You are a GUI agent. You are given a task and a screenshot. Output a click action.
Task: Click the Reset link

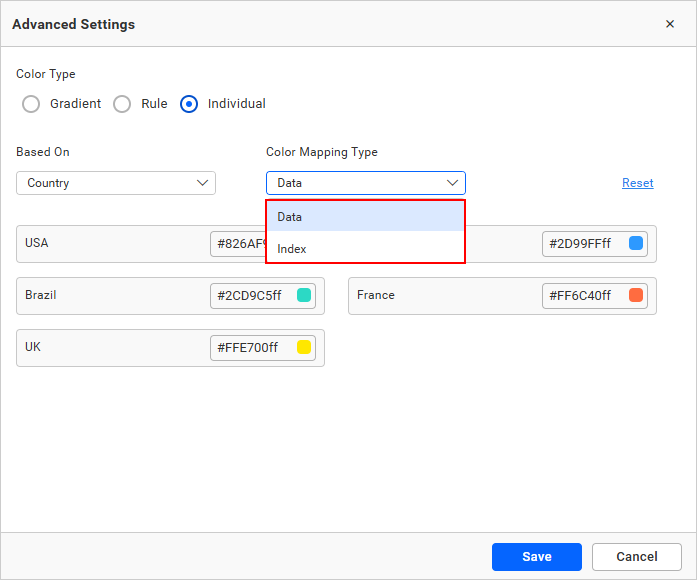pos(637,183)
